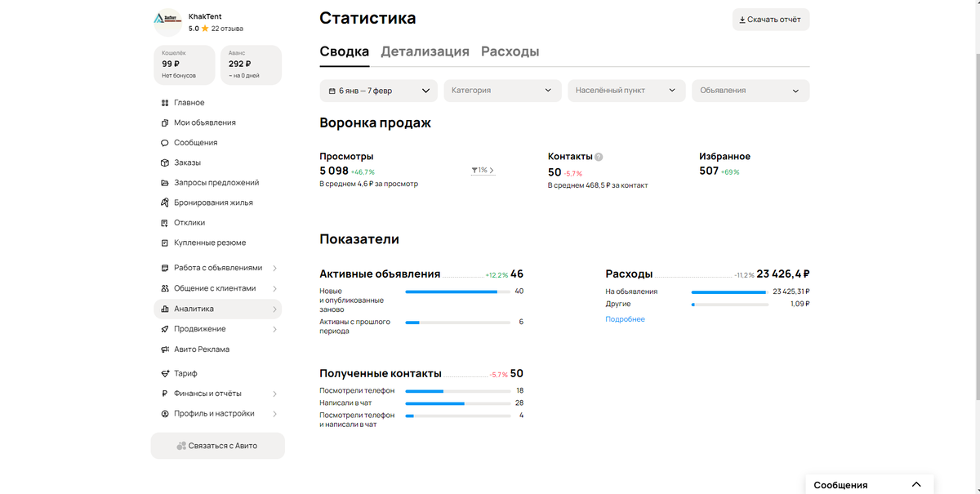Switch to the Детализация tab
Viewport: 980px width, 494px height.
pos(423,51)
